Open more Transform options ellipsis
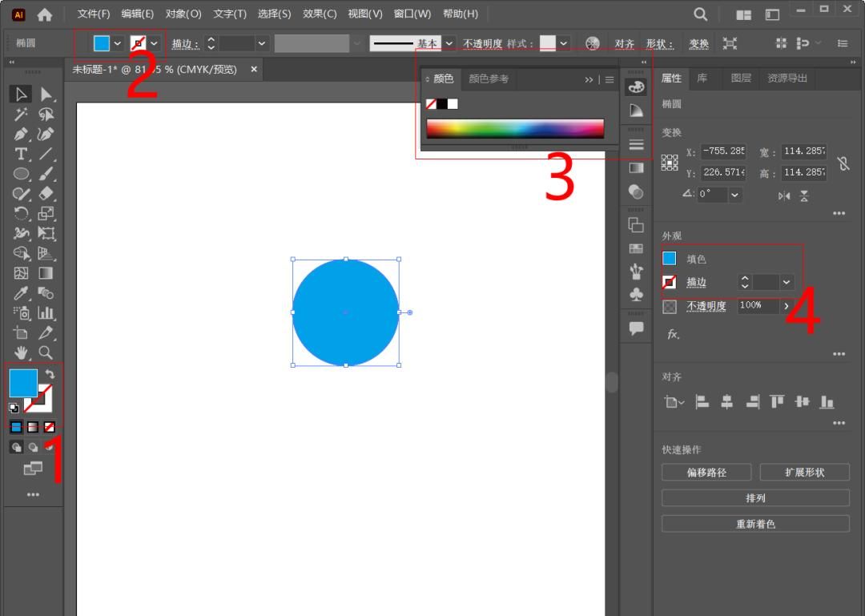The height and width of the screenshot is (616, 865). [x=839, y=213]
